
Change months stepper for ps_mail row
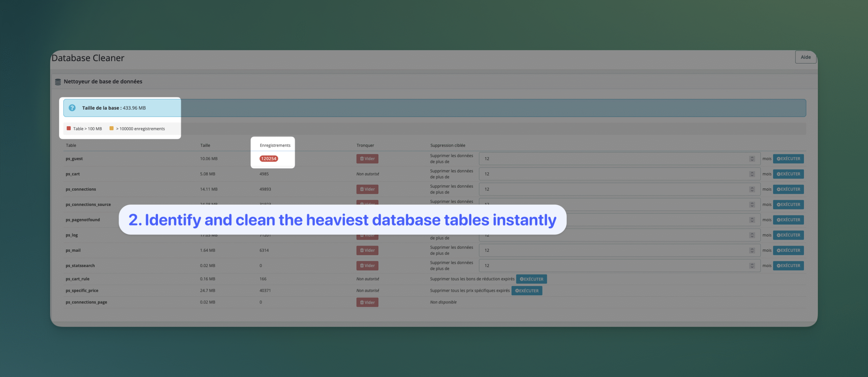click(x=752, y=250)
